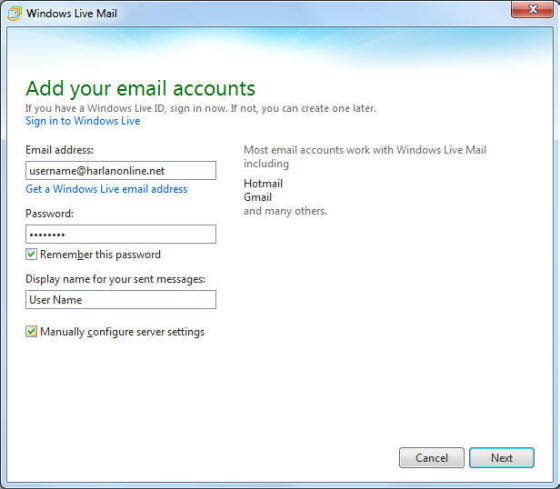Click the Windows Live Mail title bar icon
The image size is (560, 489).
point(14,13)
